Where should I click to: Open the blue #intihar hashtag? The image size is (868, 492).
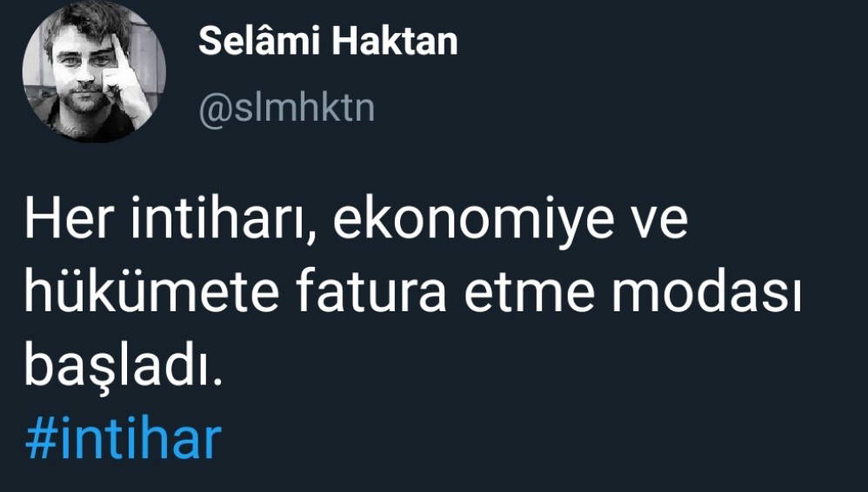(121, 440)
